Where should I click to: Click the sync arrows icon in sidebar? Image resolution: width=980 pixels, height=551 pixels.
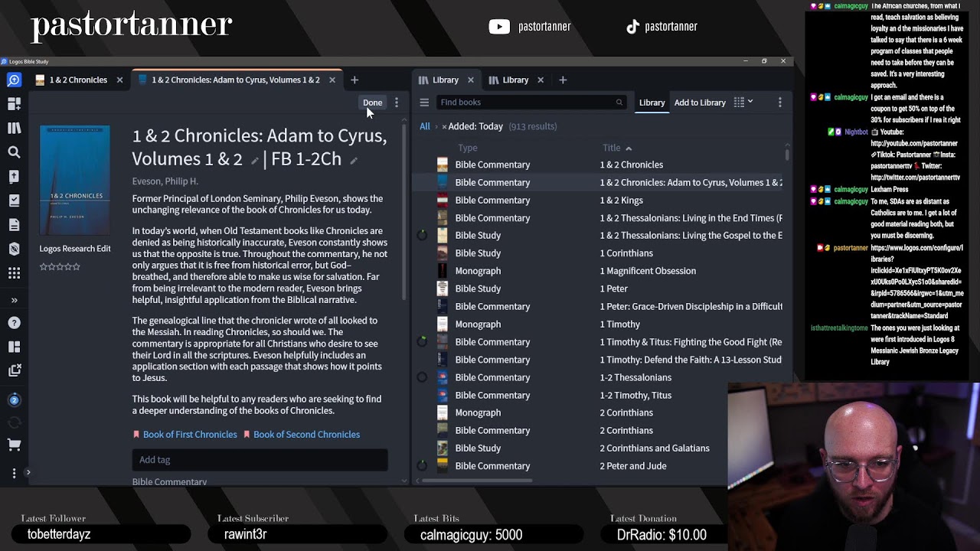click(14, 422)
